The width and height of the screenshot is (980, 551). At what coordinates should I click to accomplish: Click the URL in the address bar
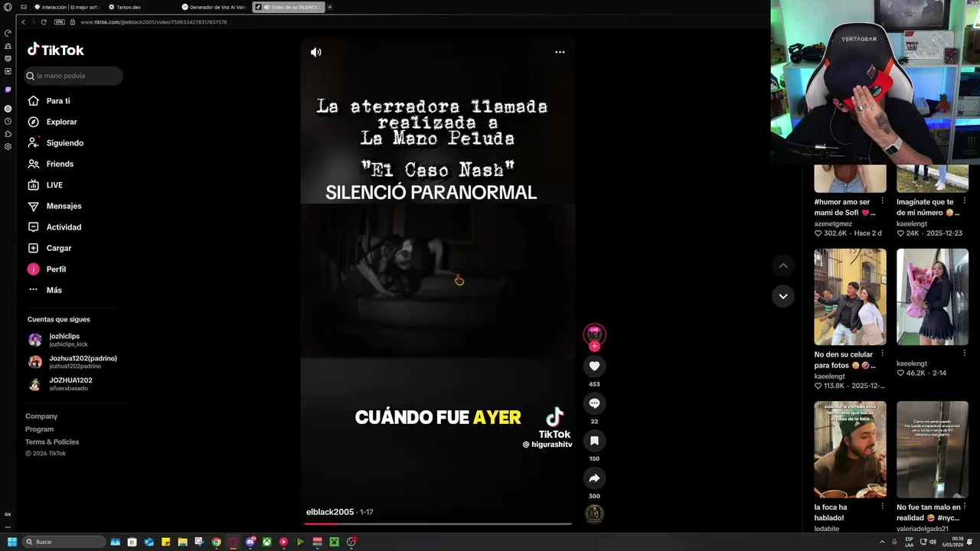(x=153, y=22)
